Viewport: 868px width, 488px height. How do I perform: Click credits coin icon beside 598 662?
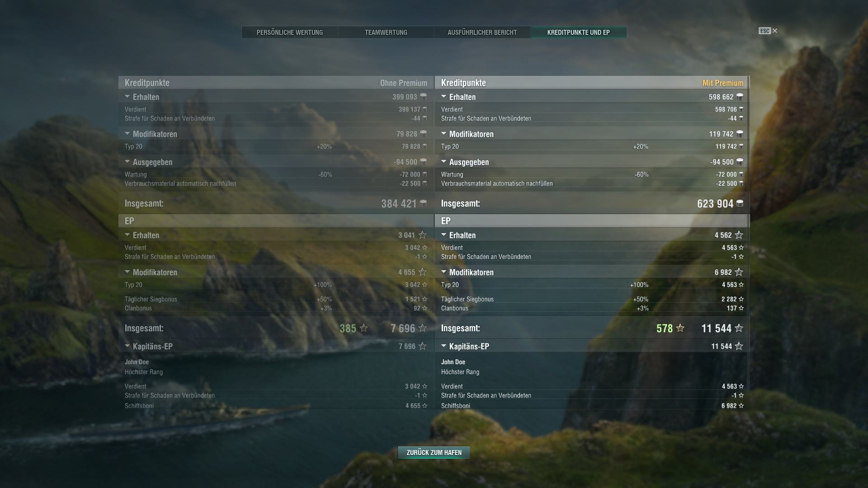(740, 97)
